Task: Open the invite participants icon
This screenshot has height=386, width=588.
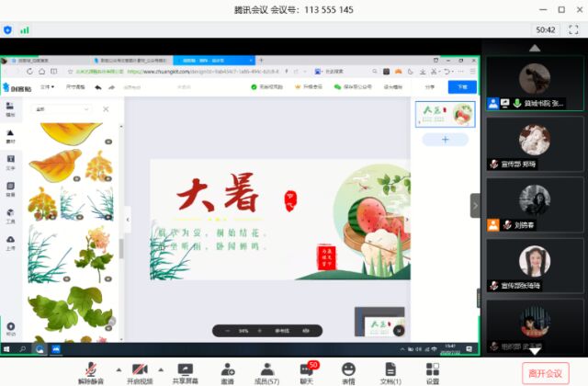Action: click(x=227, y=373)
